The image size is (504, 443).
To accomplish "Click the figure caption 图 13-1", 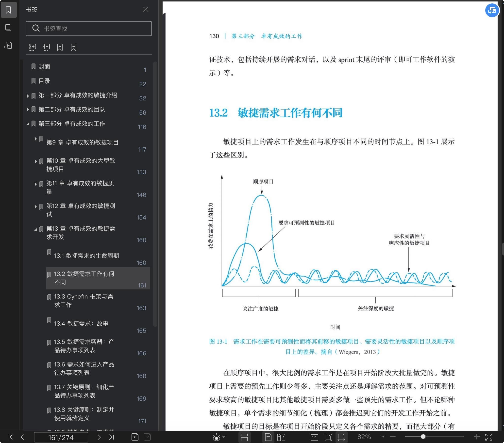I will tap(332, 347).
